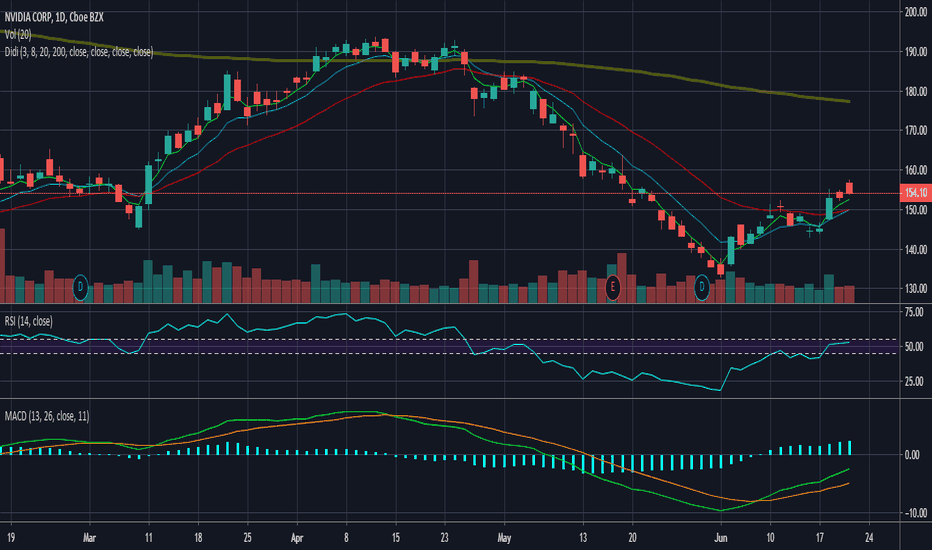Click the RSI (14, close) pane label
The height and width of the screenshot is (550, 932).
(x=29, y=322)
